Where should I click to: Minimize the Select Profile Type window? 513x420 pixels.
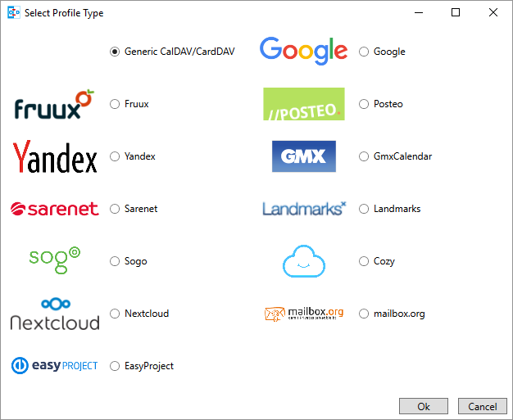(419, 13)
